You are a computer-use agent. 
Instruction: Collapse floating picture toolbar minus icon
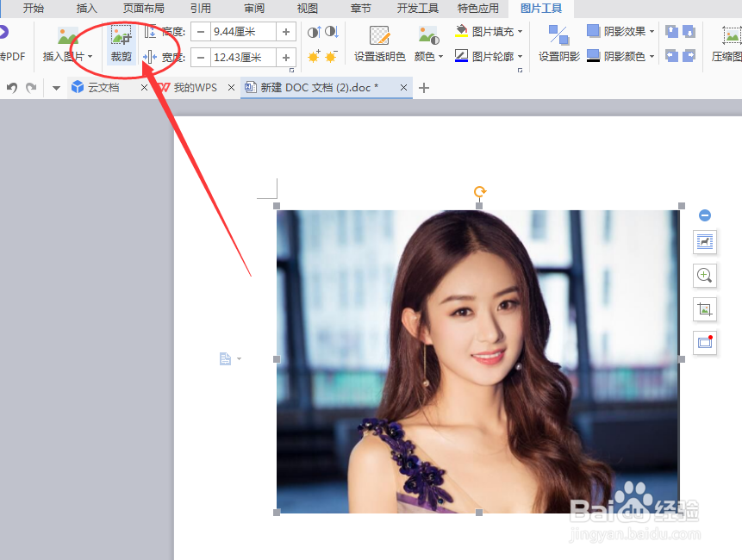(705, 215)
